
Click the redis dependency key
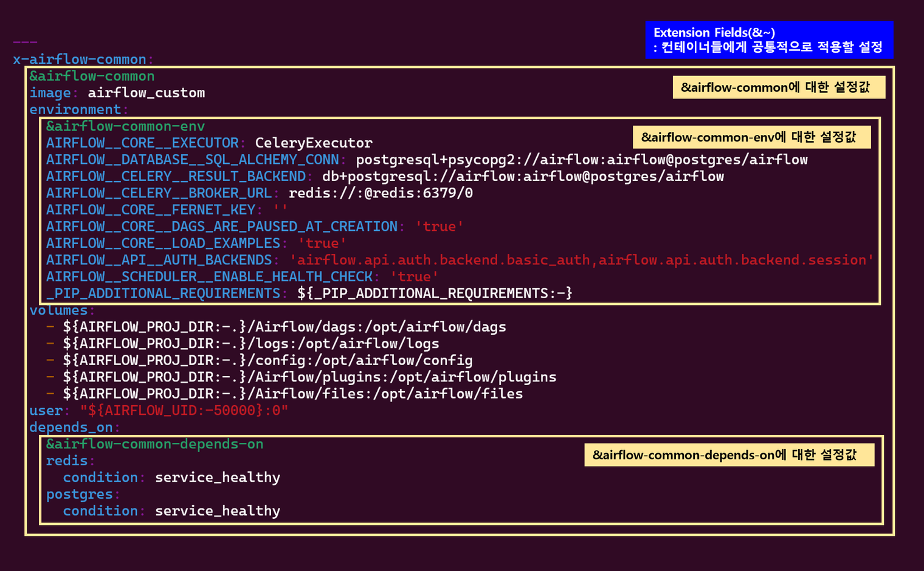(x=67, y=460)
